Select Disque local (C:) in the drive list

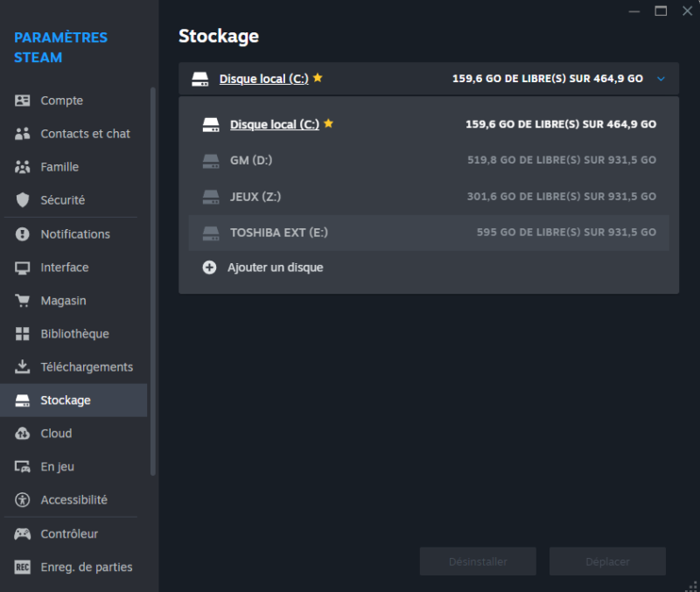tap(429, 124)
